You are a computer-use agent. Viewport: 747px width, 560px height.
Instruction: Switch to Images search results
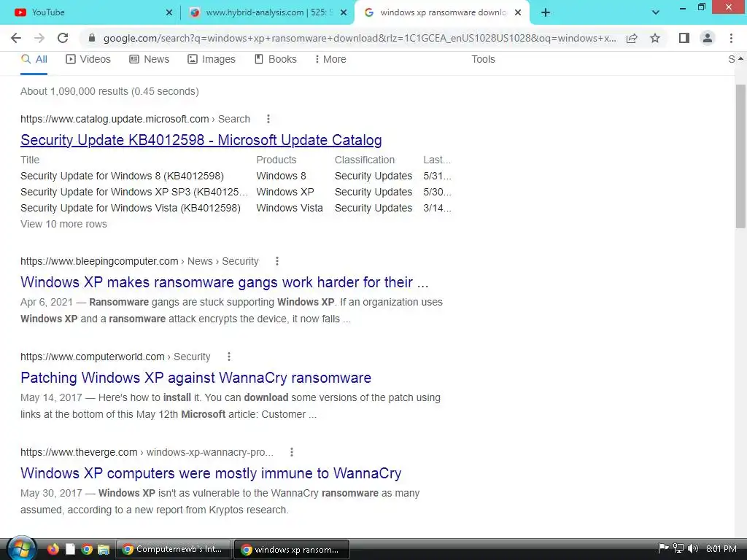click(212, 60)
